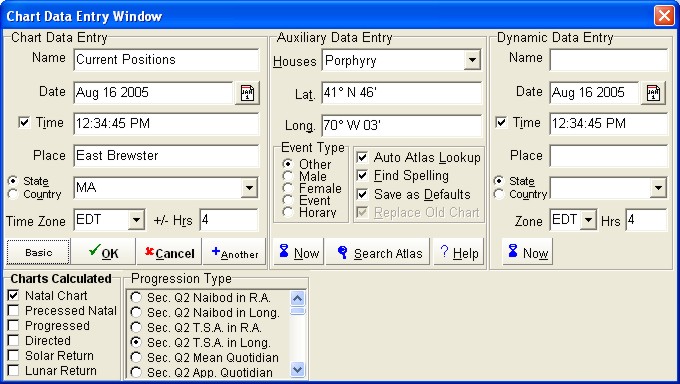Open the Dynamic State/Country dropdown
The height and width of the screenshot is (384, 680).
pos(658,188)
